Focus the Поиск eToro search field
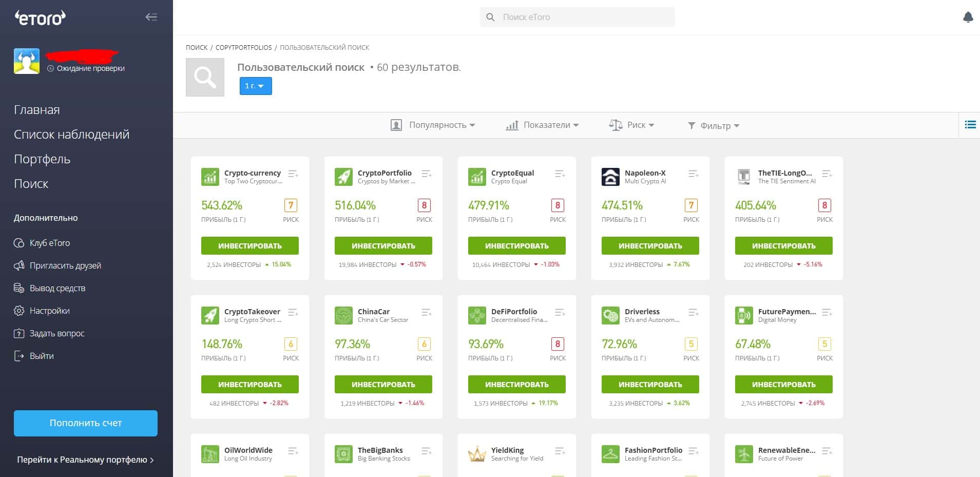Viewport: 980px width, 477px height. (578, 17)
